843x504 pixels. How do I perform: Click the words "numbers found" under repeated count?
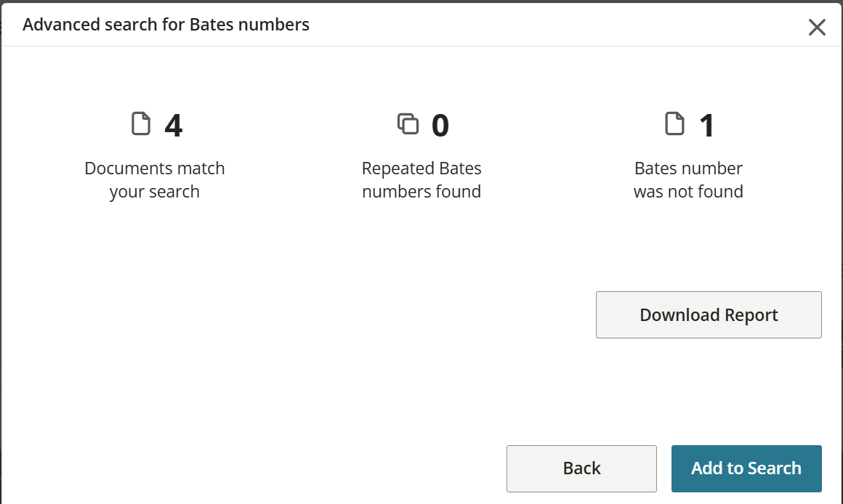421,191
